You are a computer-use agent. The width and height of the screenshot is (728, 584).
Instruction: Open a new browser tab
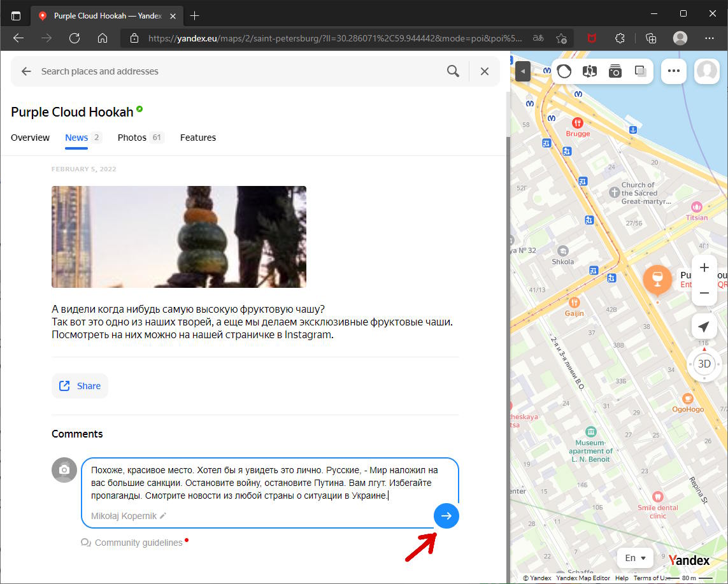coord(194,16)
